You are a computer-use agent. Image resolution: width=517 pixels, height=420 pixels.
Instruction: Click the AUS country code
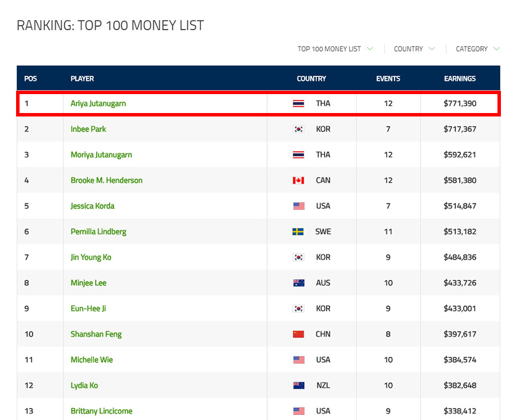(x=323, y=283)
